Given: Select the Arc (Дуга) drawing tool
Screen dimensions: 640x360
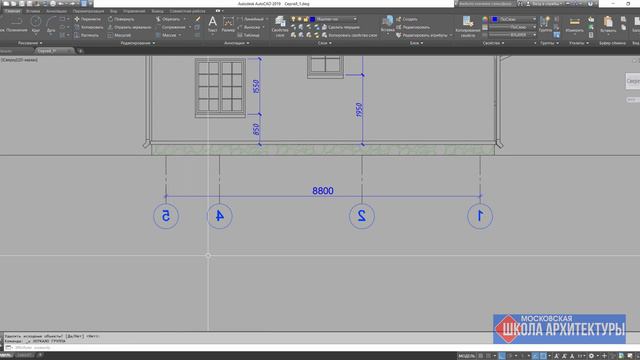Looking at the screenshot, I should click(x=51, y=24).
